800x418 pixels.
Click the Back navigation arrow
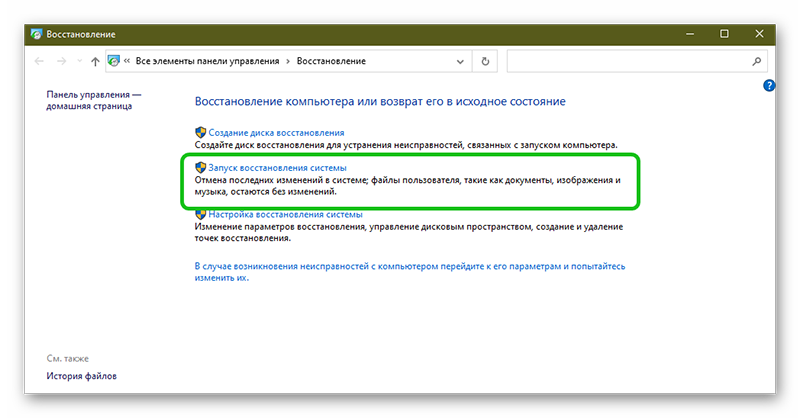click(x=39, y=61)
